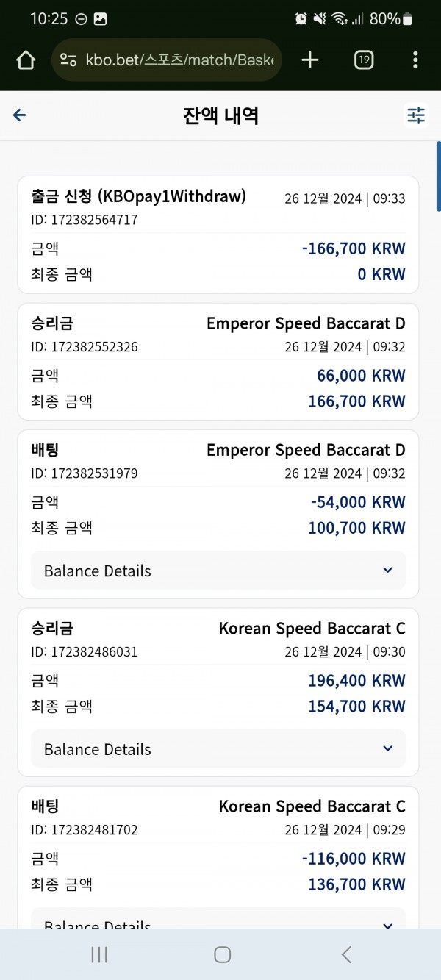Open a new tab with plus icon
Viewport: 441px width, 980px height.
[x=310, y=60]
